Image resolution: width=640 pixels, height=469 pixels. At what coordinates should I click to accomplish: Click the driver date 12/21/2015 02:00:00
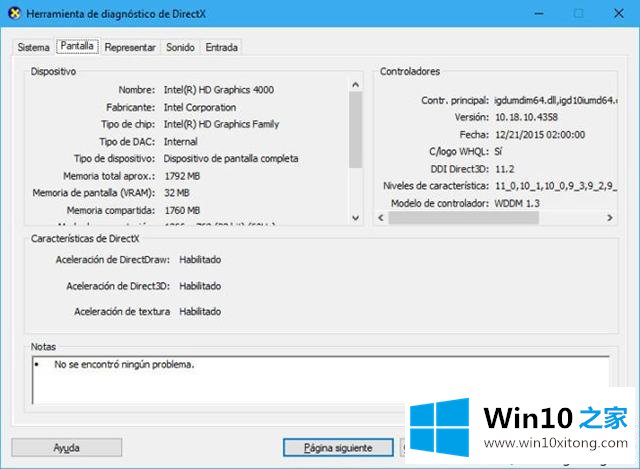tap(540, 135)
